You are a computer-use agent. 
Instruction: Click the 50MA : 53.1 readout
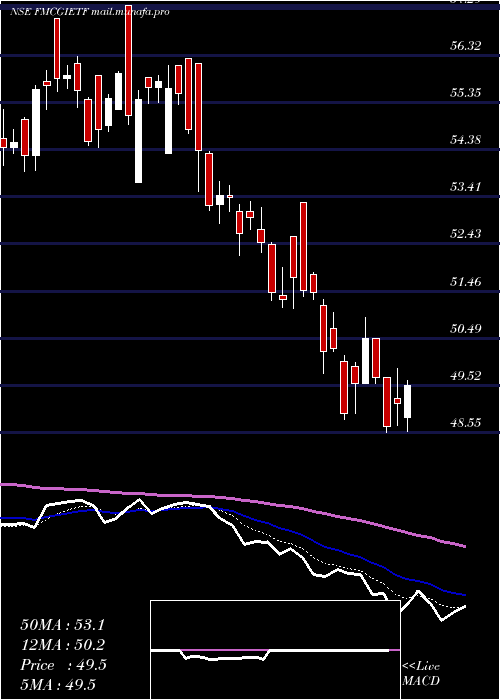pos(63,625)
